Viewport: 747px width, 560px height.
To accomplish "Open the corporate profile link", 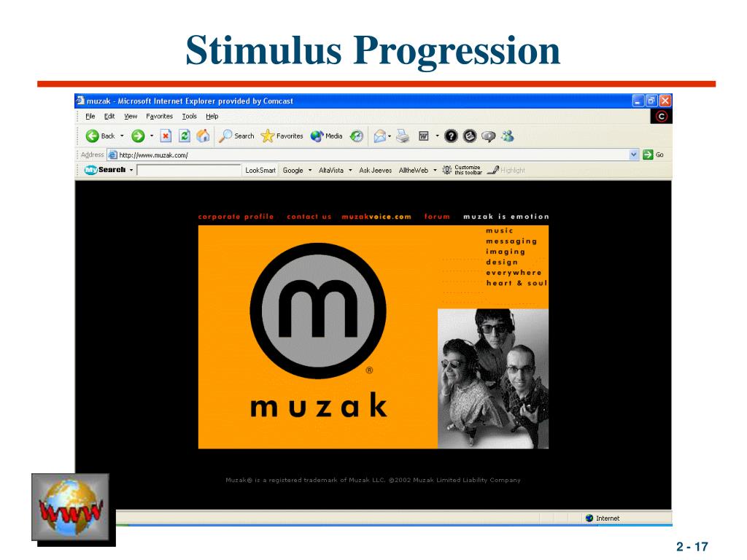I will 236,217.
